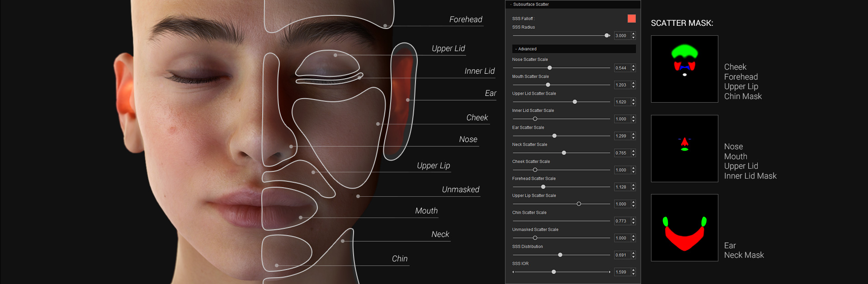868x284 pixels.
Task: Click the SSS IOR value field
Action: point(622,272)
